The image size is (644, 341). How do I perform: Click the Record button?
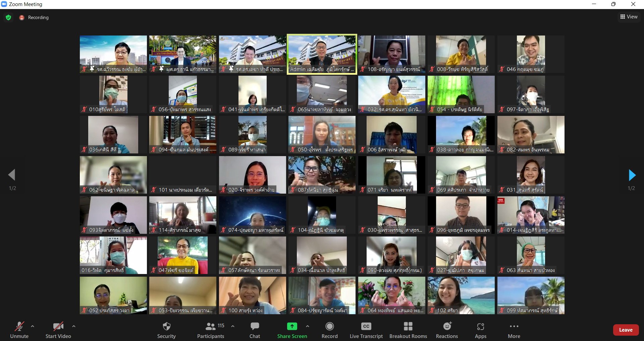pyautogui.click(x=330, y=330)
